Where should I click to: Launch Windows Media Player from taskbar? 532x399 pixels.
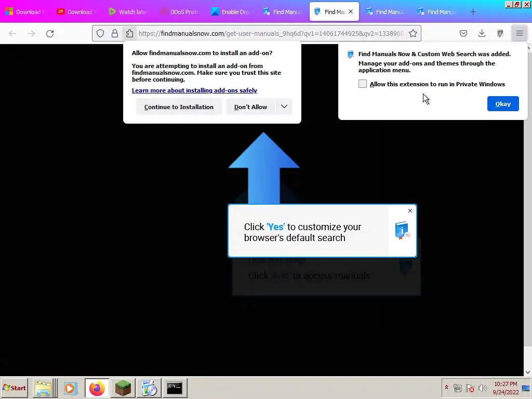pyautogui.click(x=71, y=388)
